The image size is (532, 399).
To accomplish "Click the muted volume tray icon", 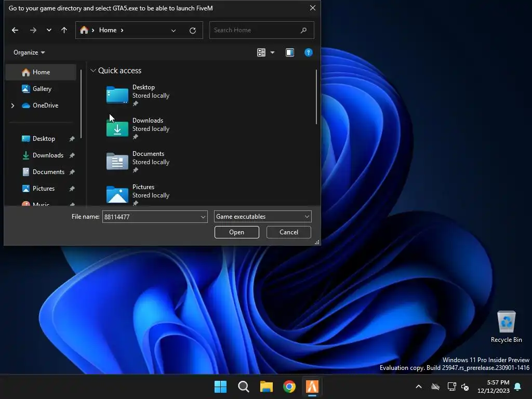I will (x=465, y=387).
